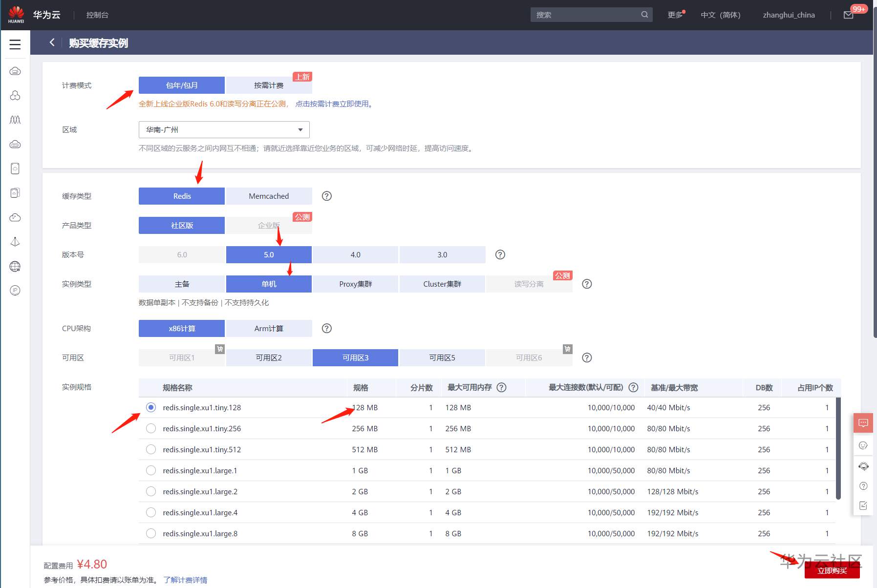Image resolution: width=877 pixels, height=588 pixels.
Task: Click the Huawei logo icon
Action: click(x=16, y=14)
